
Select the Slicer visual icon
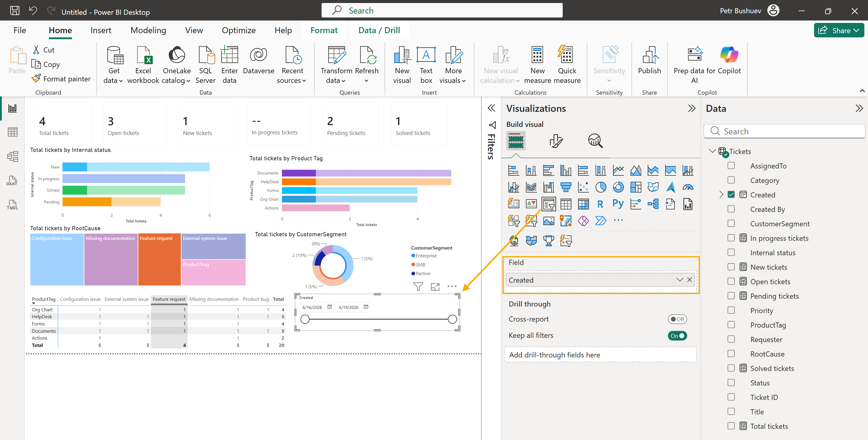[x=549, y=204]
